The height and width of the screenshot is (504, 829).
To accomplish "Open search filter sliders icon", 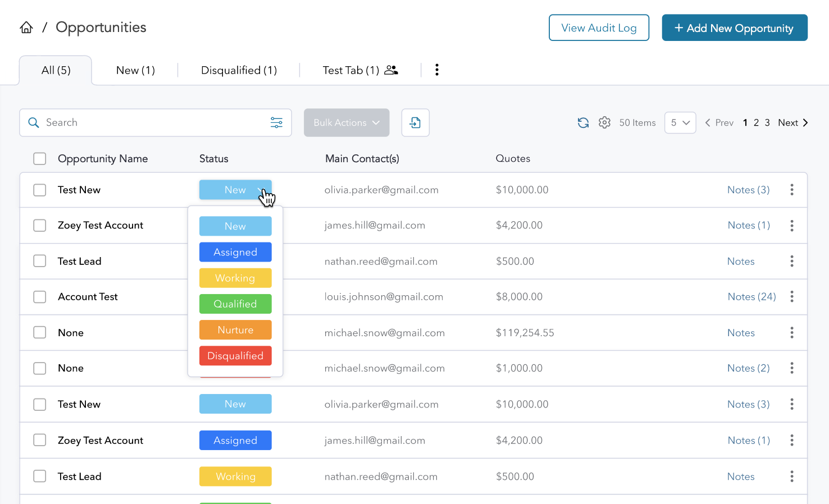I will (276, 122).
